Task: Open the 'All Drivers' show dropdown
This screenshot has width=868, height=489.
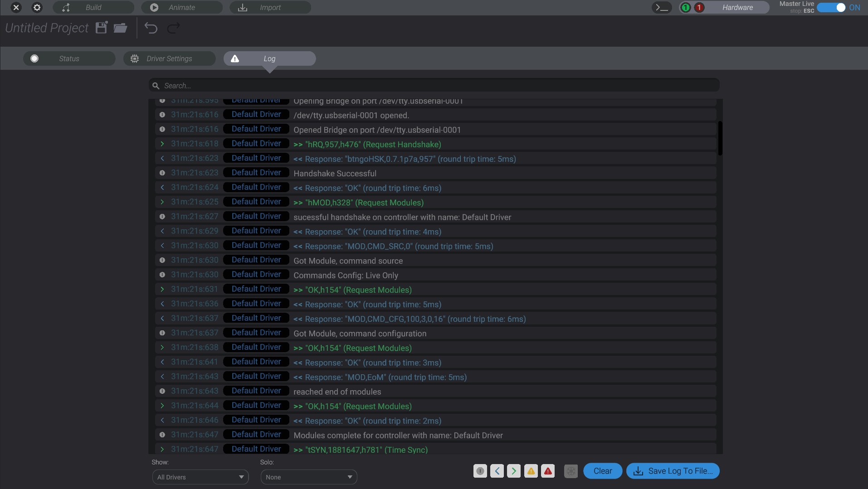Action: pyautogui.click(x=200, y=477)
